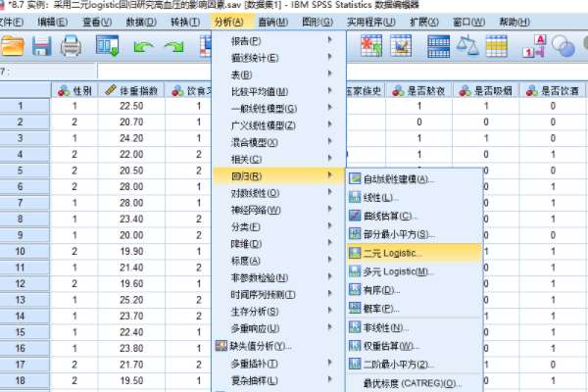Click the print icon in toolbar
Viewport: 588px width, 392px height.
click(x=71, y=46)
